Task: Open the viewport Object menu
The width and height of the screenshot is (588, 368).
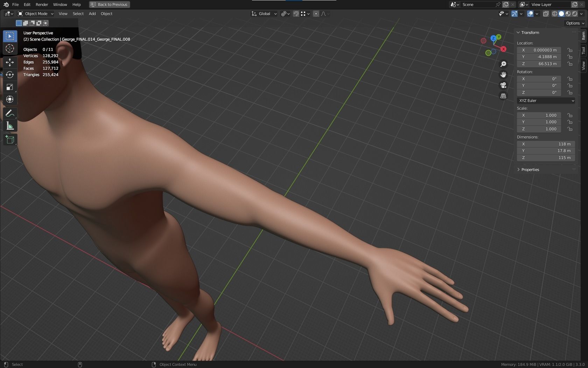Action: 106,14
